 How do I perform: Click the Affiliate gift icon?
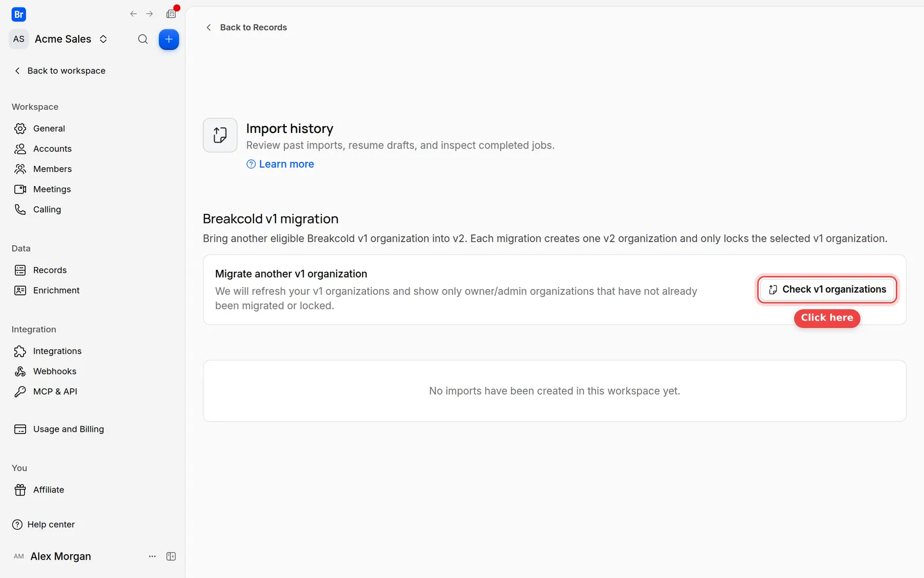click(20, 490)
